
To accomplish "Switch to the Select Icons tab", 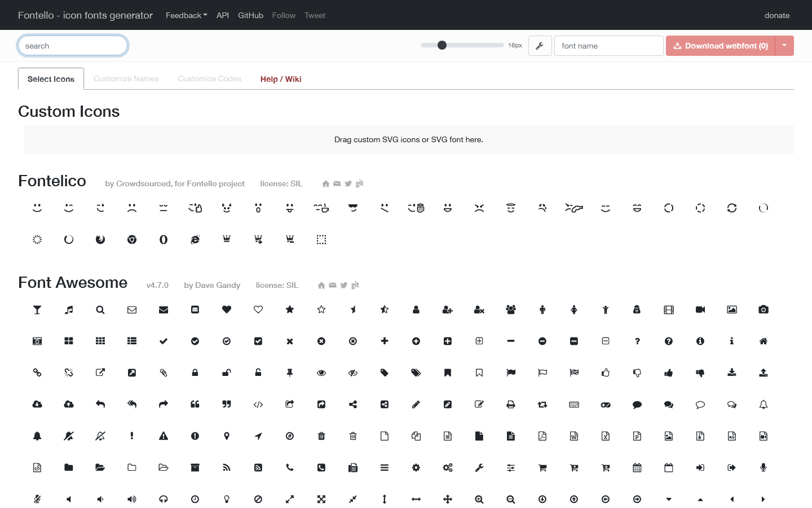I will 51,79.
